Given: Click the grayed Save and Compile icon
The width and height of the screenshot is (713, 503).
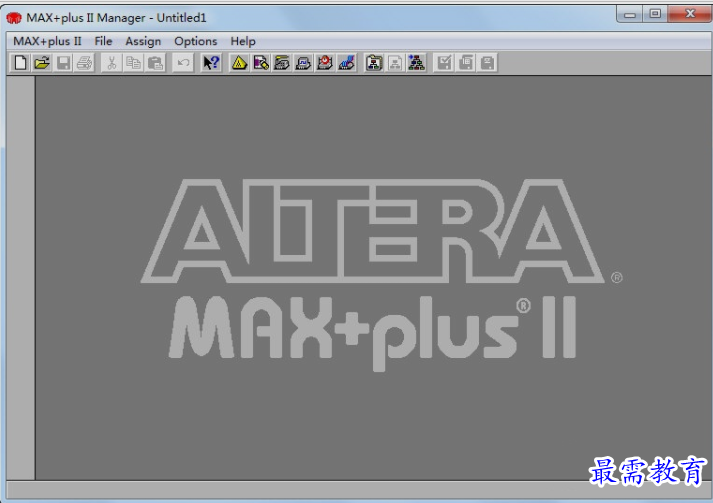Looking at the screenshot, I should 466,63.
